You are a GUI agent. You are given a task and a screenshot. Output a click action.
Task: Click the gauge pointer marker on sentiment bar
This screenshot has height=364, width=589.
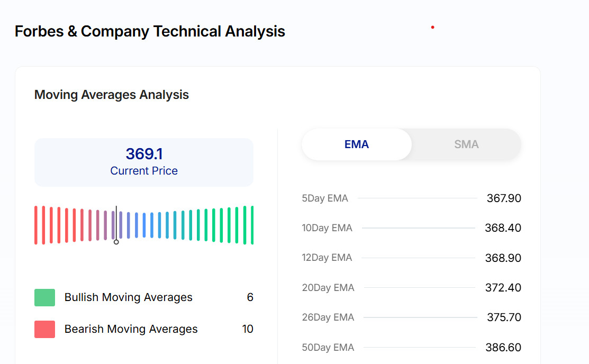tap(116, 241)
